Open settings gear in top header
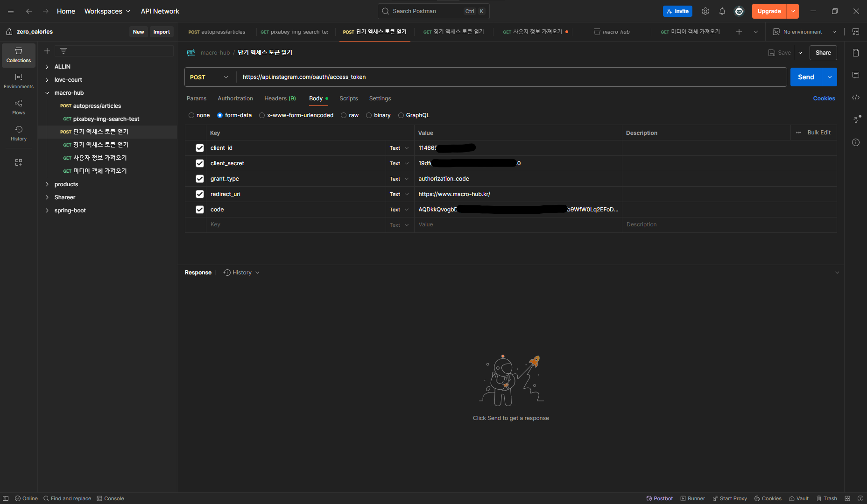 (705, 11)
